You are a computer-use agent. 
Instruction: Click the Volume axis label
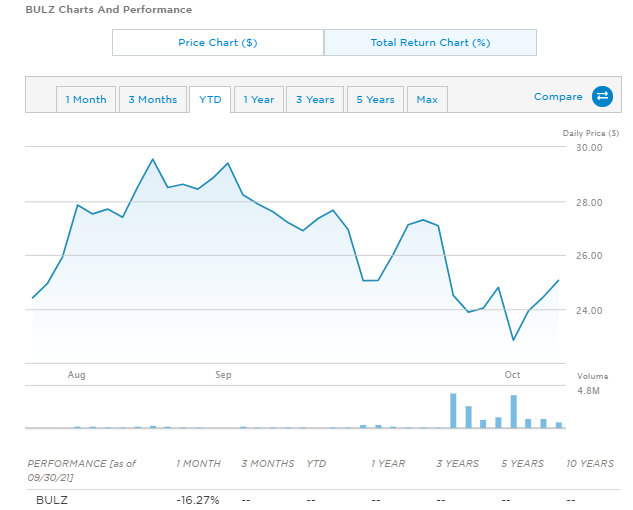(592, 376)
